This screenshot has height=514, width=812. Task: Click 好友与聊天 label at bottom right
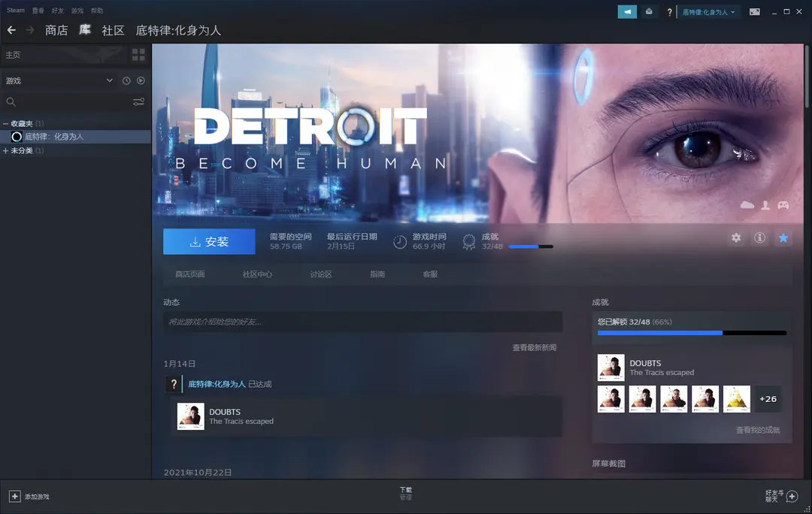point(774,497)
